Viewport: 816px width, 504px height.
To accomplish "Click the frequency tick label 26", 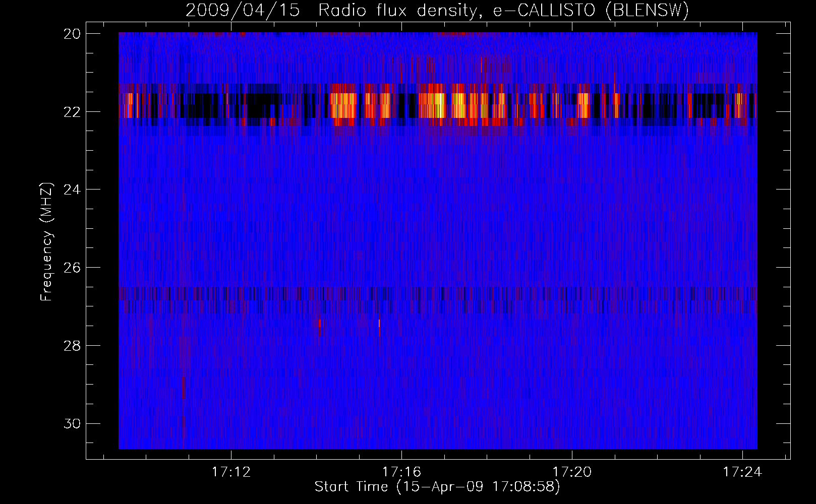I will [x=72, y=268].
